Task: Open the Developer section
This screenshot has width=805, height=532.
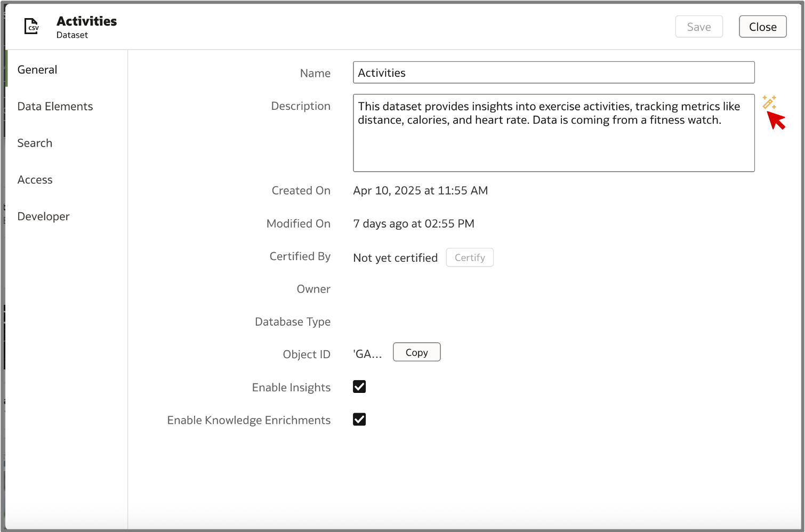Action: pos(43,216)
